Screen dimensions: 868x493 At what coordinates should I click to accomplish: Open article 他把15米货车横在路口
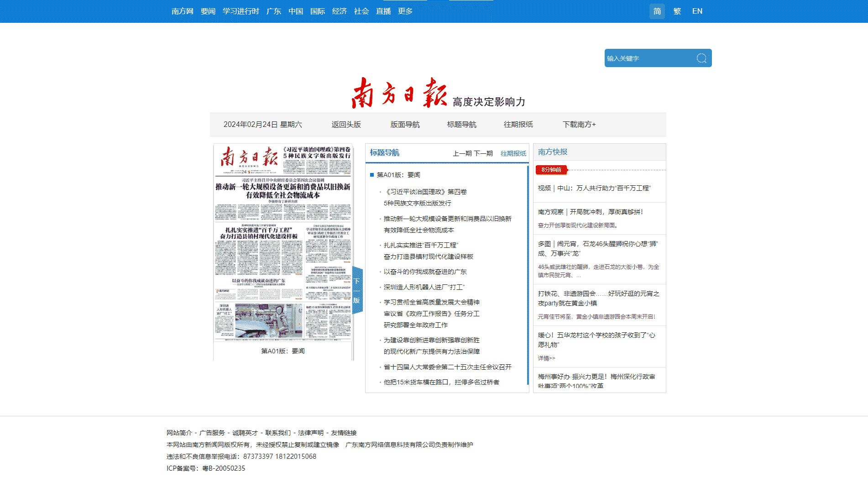(x=441, y=382)
